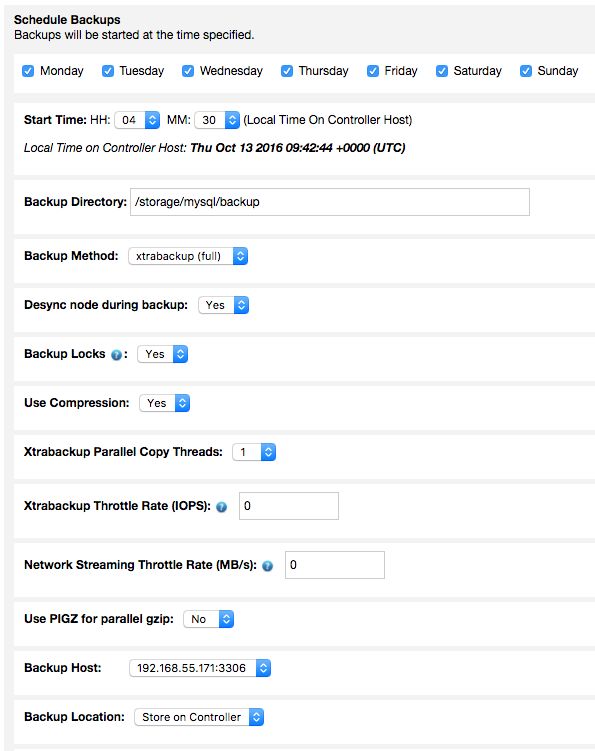
Task: Disable Sunday backups checkbox
Action: coord(526,71)
